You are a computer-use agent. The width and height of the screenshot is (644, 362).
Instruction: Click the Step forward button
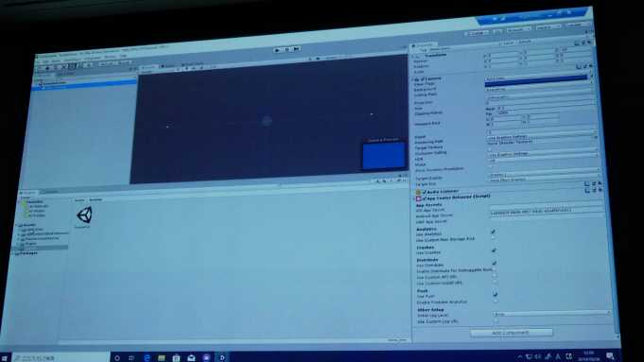coord(296,49)
